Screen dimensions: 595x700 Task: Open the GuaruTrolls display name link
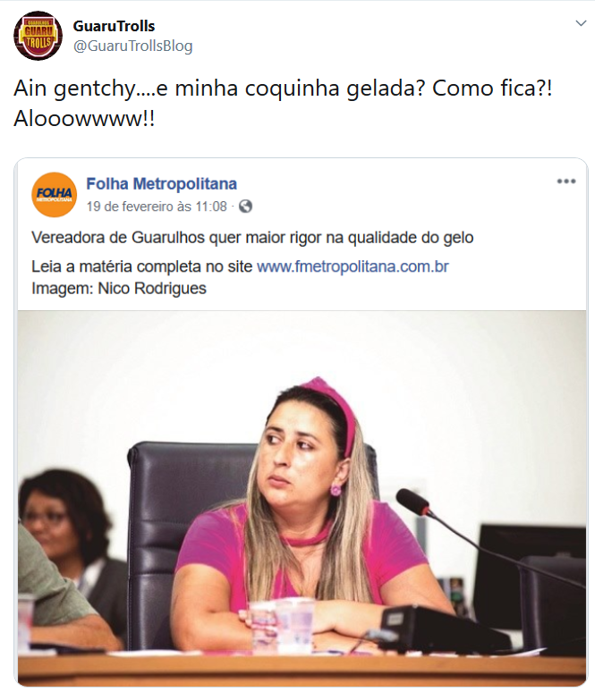tap(114, 26)
